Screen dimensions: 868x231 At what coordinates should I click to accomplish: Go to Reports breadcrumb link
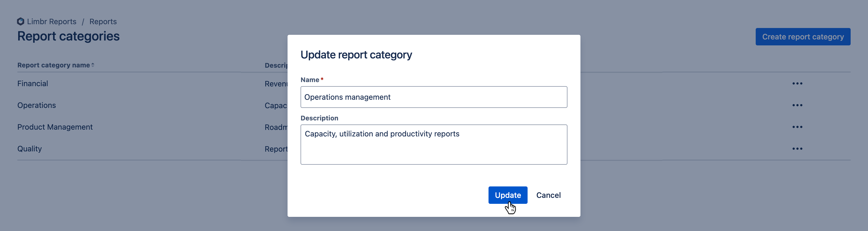103,21
